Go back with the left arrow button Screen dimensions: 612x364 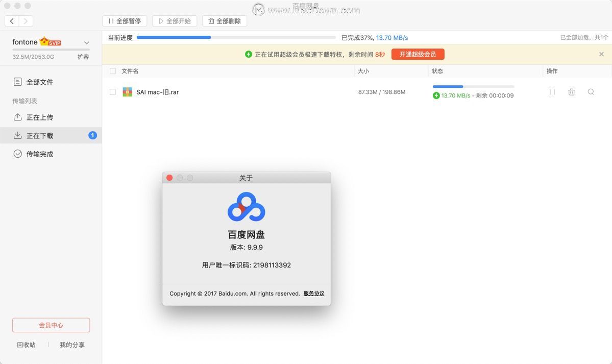coord(12,21)
